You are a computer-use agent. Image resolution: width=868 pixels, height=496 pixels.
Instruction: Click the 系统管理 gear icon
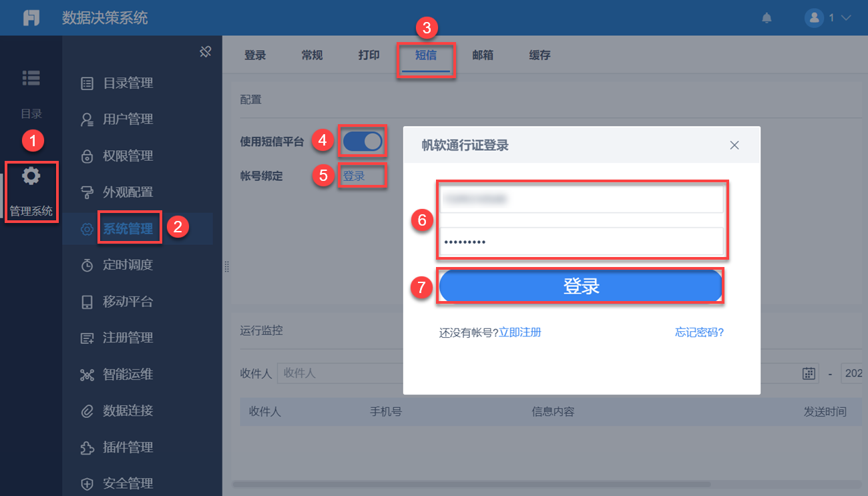pos(87,229)
